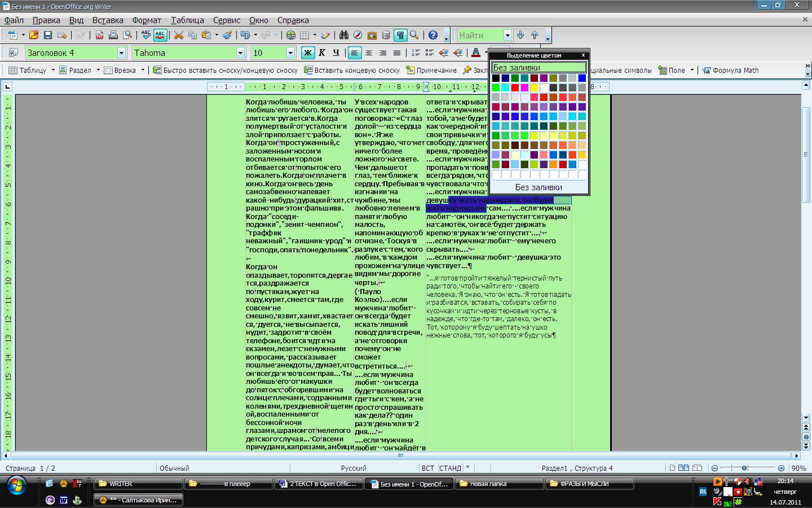Insert a table with the Table toolbar icon
The image size is (812, 508).
pos(304,35)
